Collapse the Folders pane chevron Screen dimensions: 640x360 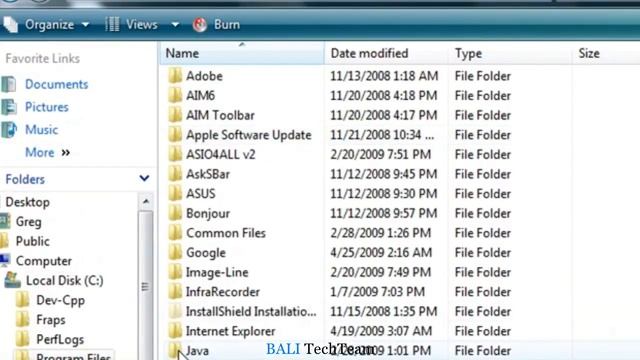144,178
